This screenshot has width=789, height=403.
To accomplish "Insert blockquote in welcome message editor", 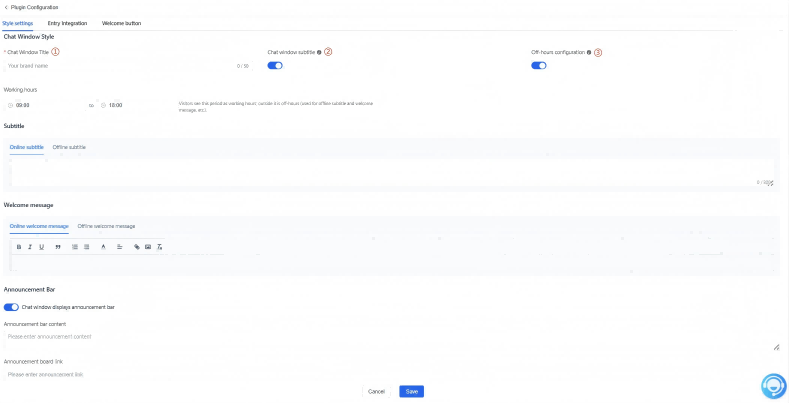I will pos(58,247).
